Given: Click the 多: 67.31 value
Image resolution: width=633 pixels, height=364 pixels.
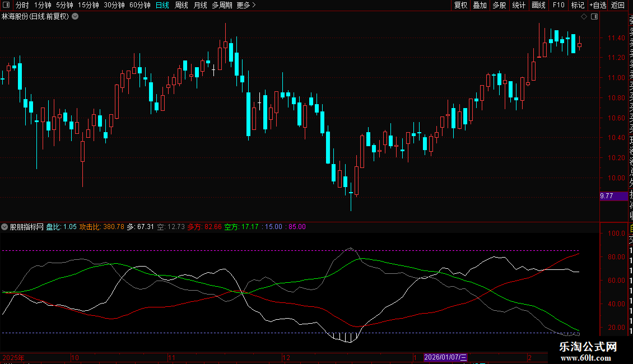Looking at the screenshot, I should [x=141, y=227].
